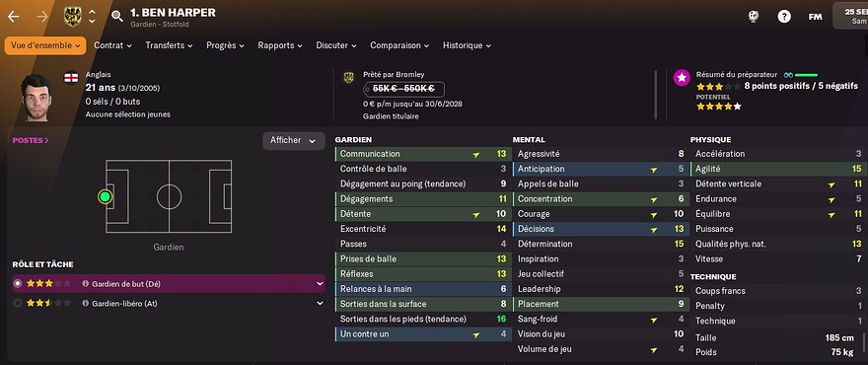Select the Gardien-libéro (At) role radio

pyautogui.click(x=18, y=303)
